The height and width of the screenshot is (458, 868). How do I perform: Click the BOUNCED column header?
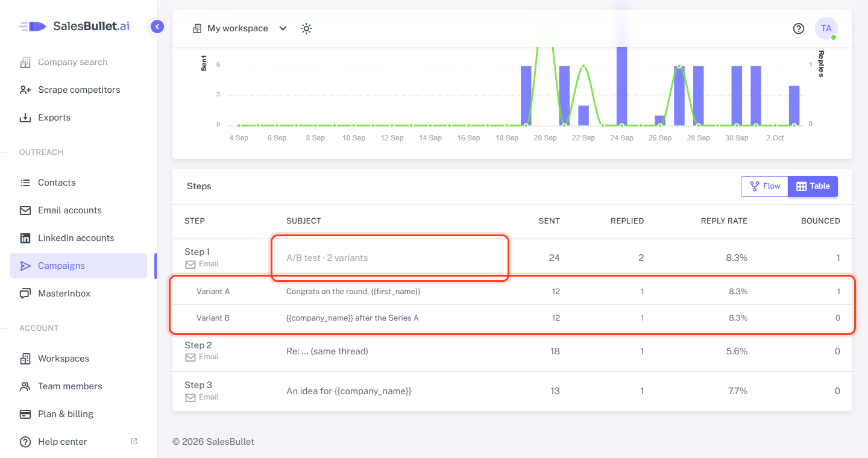[820, 221]
